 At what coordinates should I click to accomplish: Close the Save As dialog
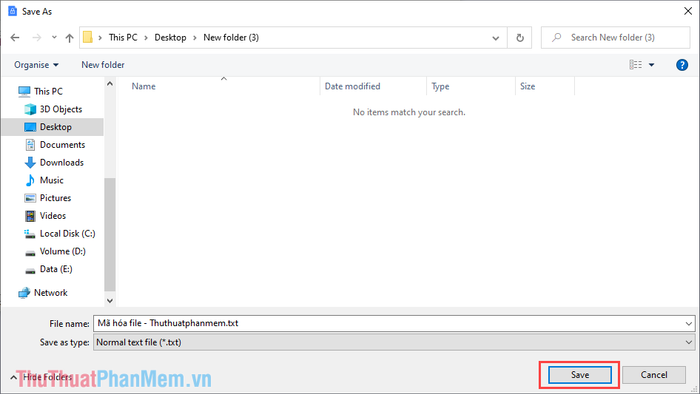click(688, 11)
